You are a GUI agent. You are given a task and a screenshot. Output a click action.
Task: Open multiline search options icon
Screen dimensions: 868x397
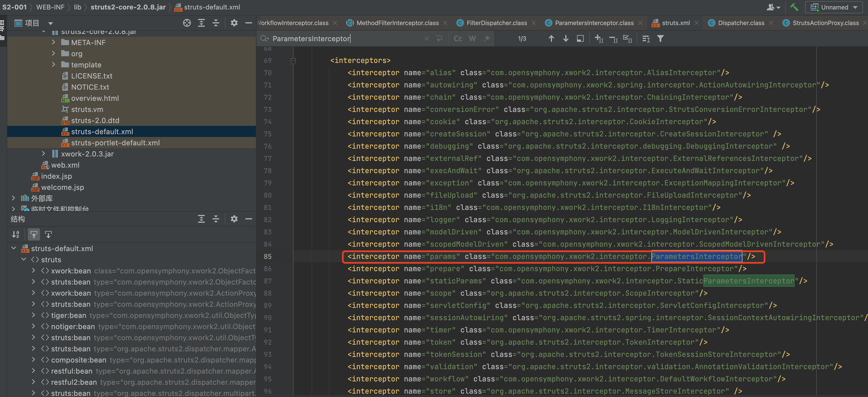[x=646, y=39]
